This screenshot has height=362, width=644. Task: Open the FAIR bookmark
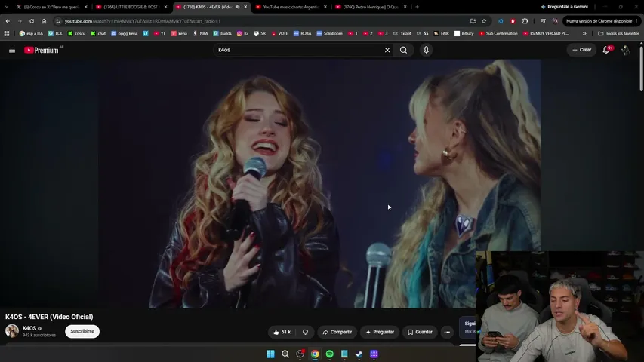(442, 33)
